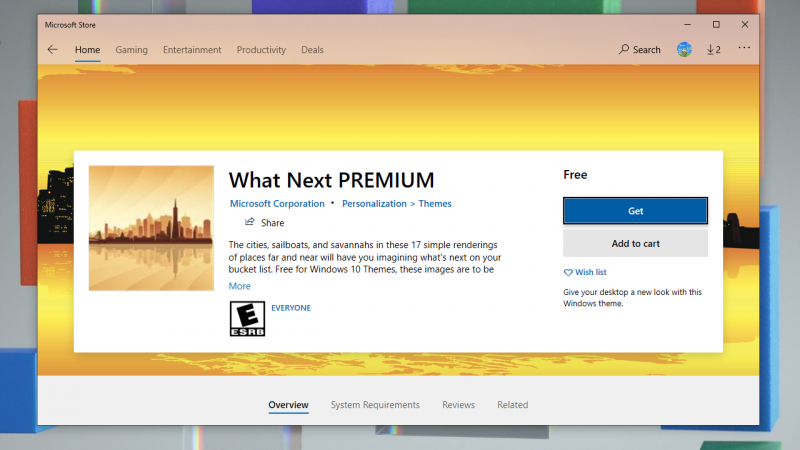Minimize the Microsoft Store window

[687, 24]
